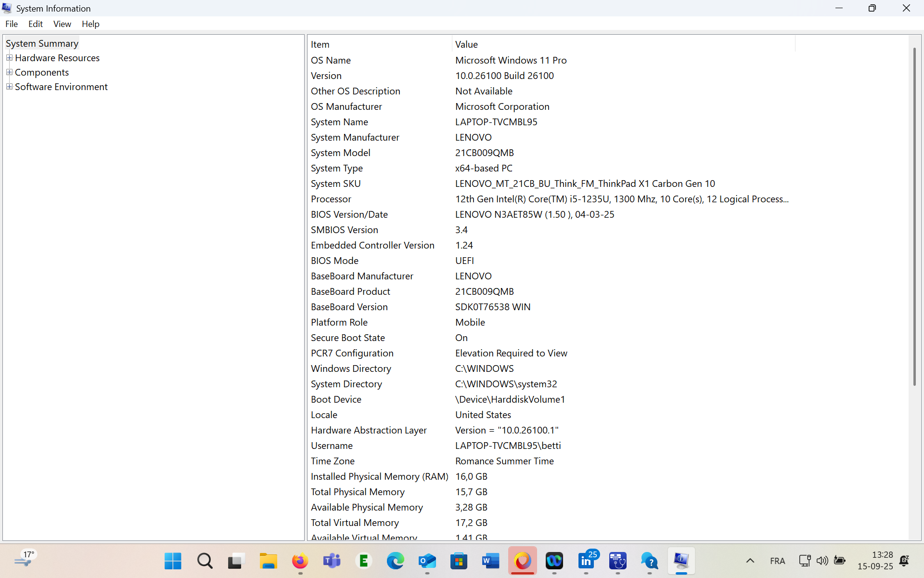The height and width of the screenshot is (578, 924).
Task: Expand the Hardware Resources tree node
Action: click(9, 58)
